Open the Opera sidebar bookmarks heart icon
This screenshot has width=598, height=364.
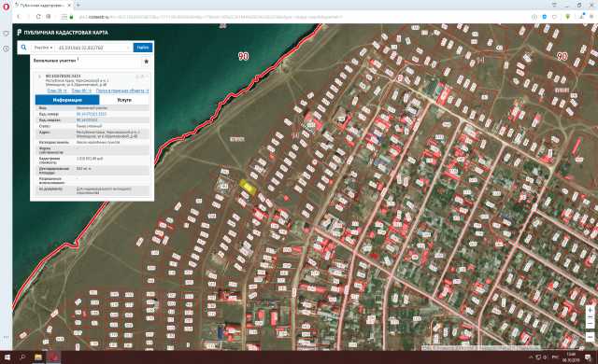[x=6, y=34]
